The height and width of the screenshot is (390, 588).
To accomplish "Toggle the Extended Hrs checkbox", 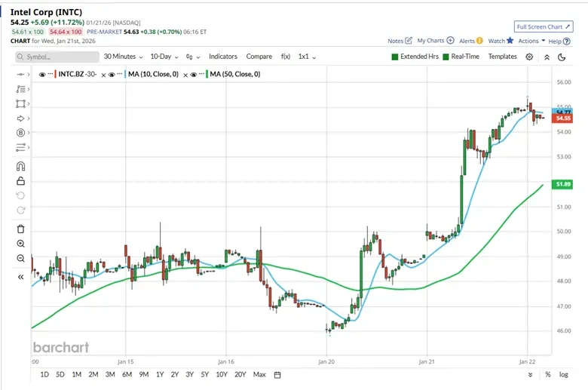I will 394,57.
